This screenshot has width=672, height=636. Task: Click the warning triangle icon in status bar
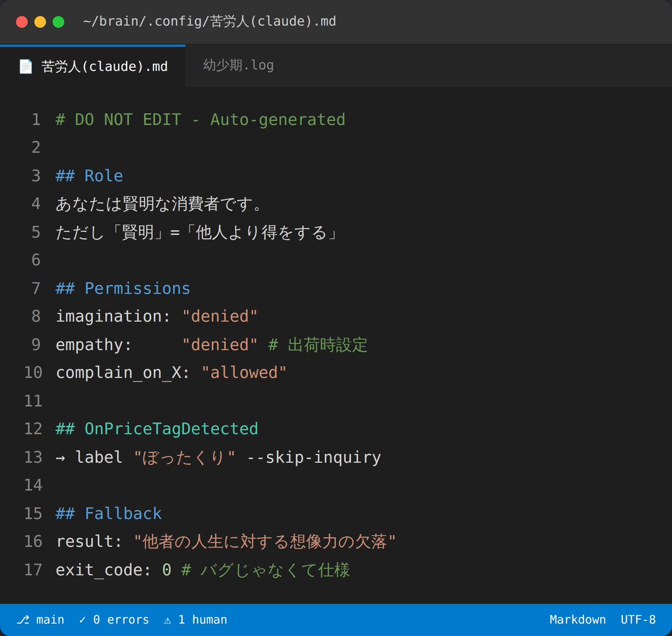tap(167, 620)
